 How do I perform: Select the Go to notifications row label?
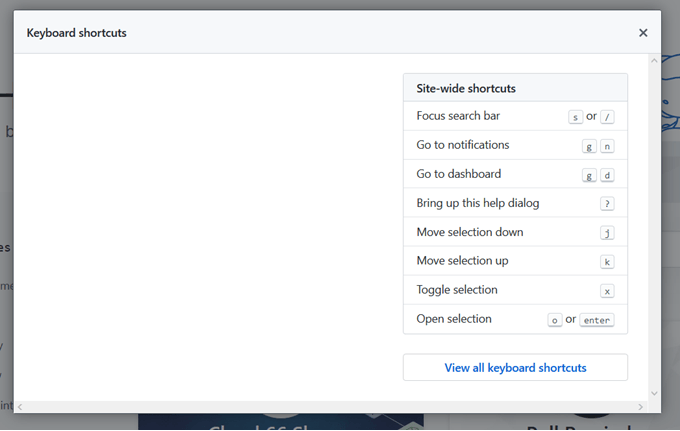(x=463, y=145)
